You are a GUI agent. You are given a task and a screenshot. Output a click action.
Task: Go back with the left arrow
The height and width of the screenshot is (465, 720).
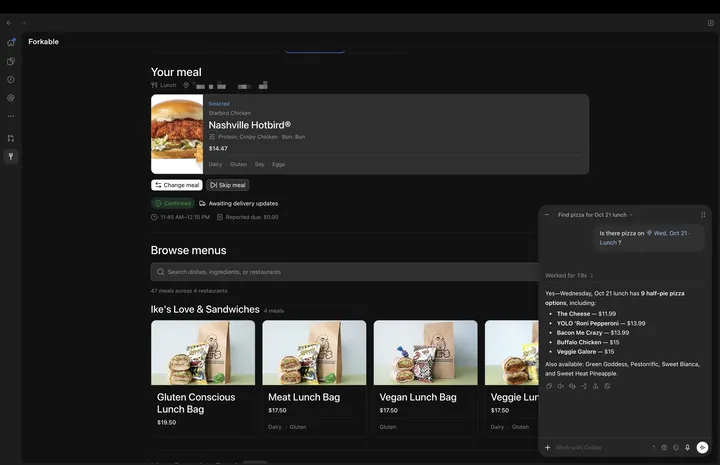(x=9, y=22)
